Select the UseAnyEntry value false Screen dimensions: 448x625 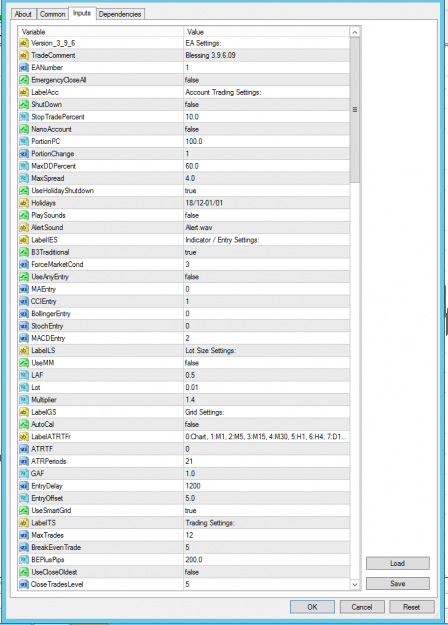192,277
